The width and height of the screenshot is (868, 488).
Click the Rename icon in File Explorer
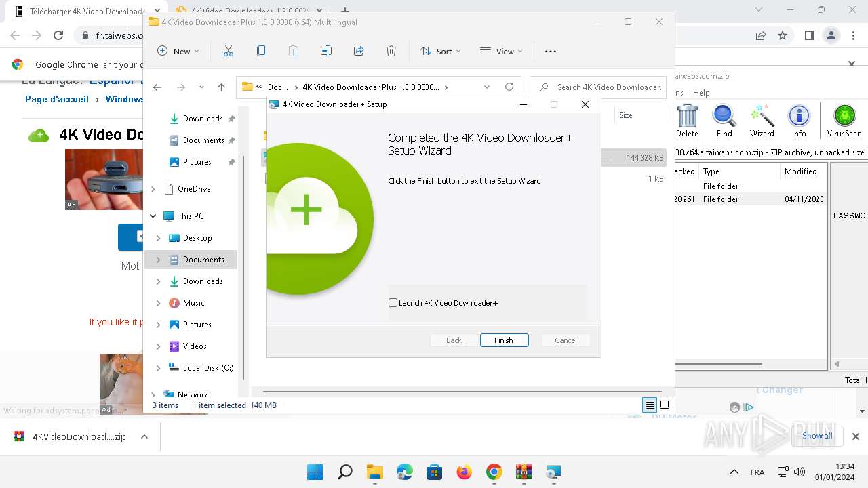point(326,51)
